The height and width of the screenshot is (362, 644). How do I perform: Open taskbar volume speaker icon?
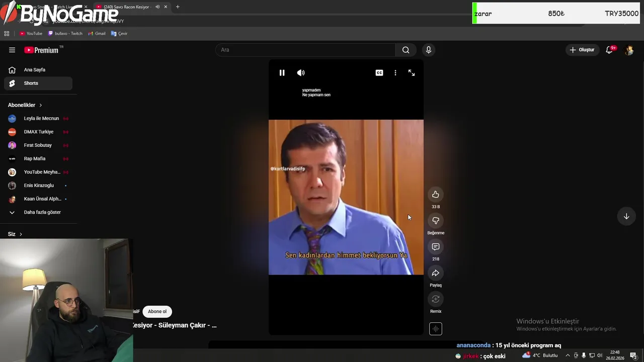point(599,355)
